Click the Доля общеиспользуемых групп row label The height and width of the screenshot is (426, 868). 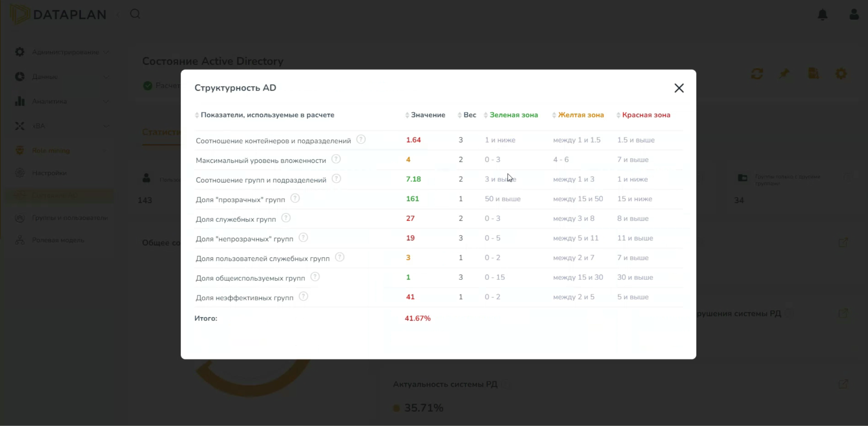(250, 278)
